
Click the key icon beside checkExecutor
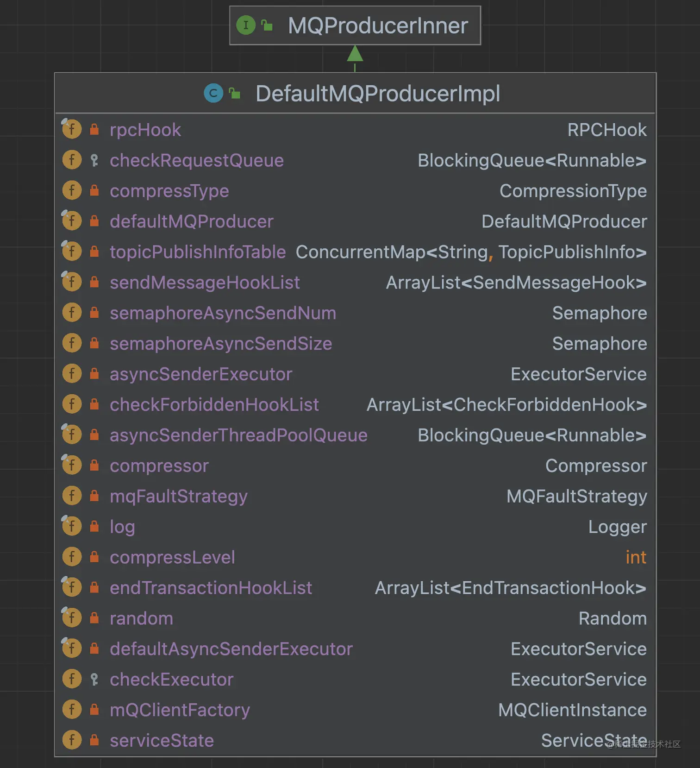tap(94, 679)
